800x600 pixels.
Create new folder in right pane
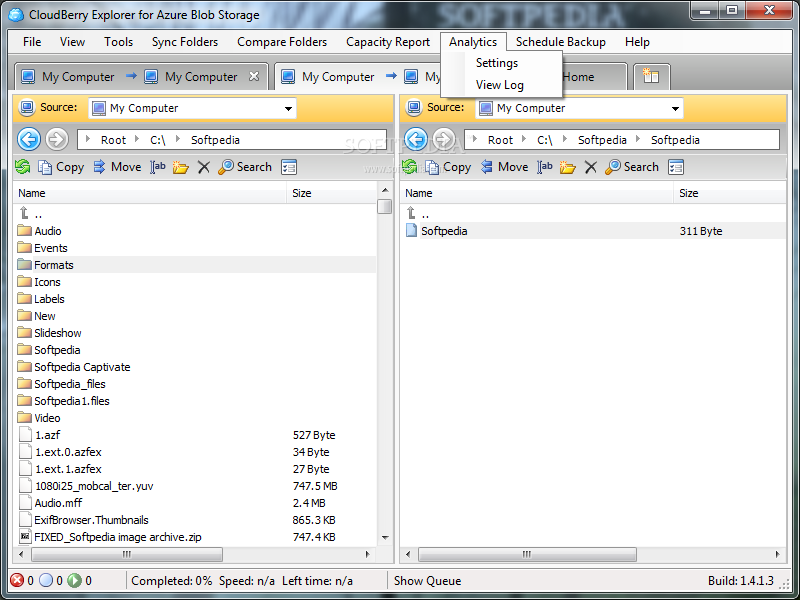(567, 167)
